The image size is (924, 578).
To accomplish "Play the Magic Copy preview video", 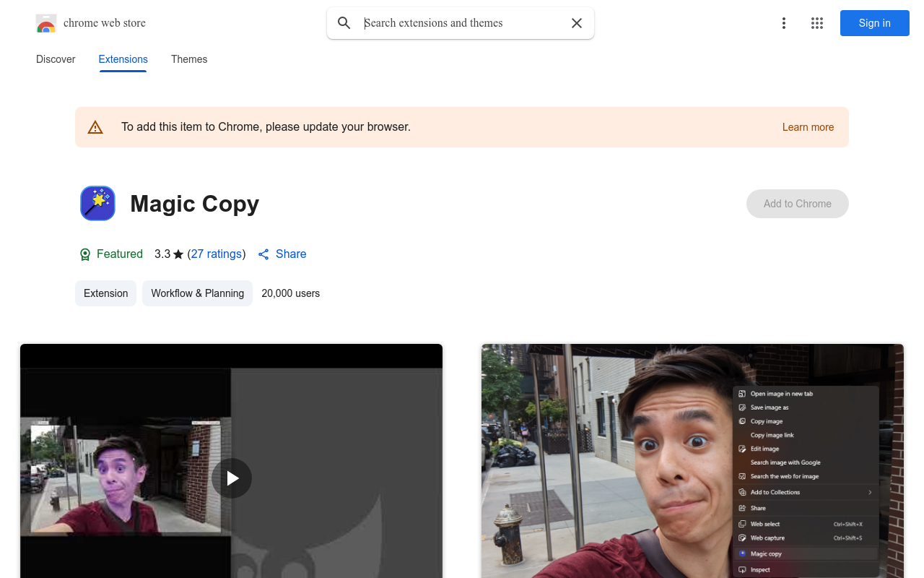I will click(232, 478).
